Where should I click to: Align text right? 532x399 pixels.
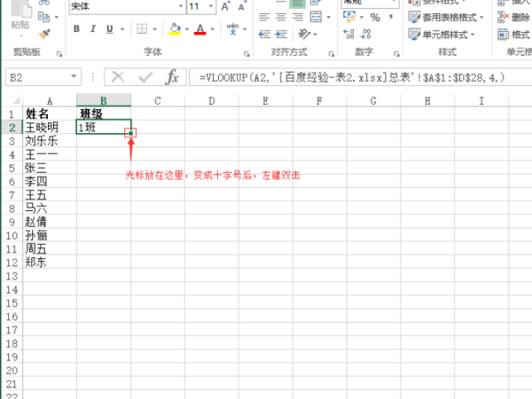298,17
